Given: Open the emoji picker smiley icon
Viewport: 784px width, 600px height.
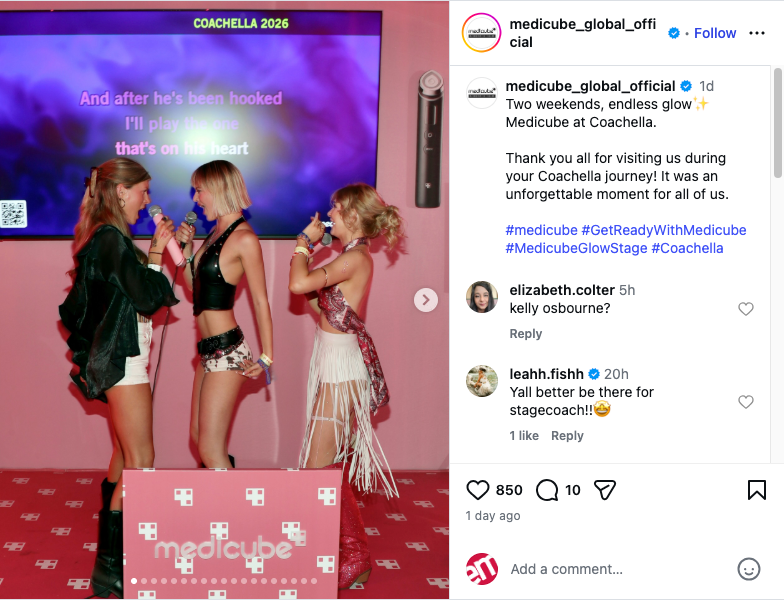Looking at the screenshot, I should point(748,569).
